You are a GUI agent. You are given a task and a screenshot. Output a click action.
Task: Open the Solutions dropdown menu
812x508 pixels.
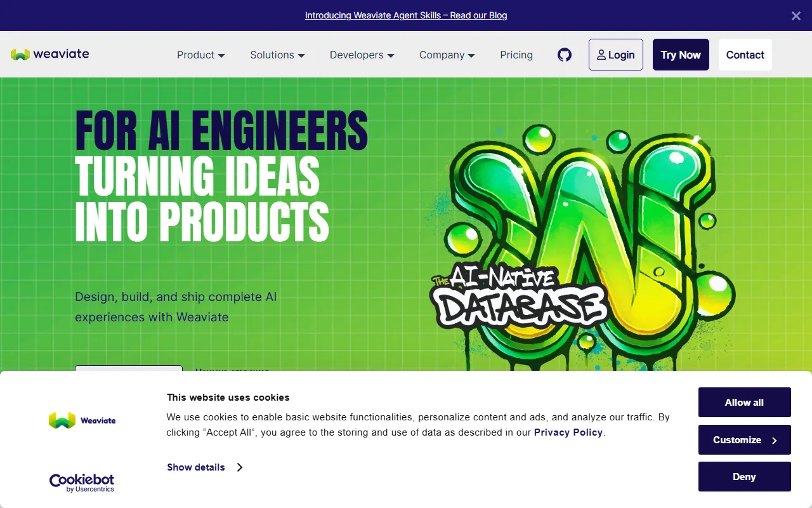[x=277, y=55]
